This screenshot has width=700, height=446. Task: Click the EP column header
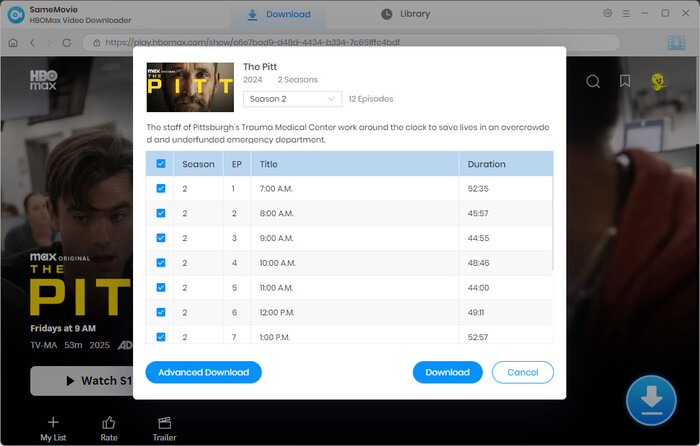pos(237,164)
